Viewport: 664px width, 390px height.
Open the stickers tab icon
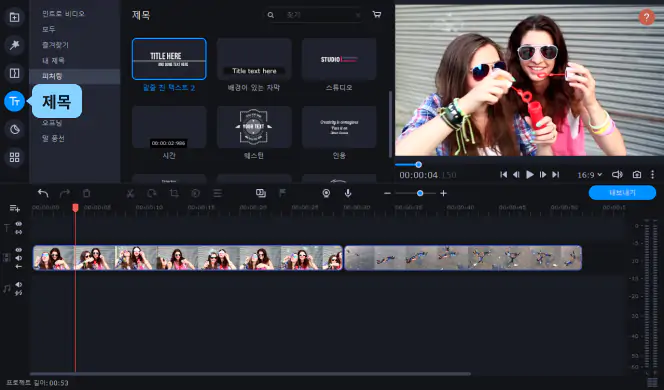coord(14,129)
